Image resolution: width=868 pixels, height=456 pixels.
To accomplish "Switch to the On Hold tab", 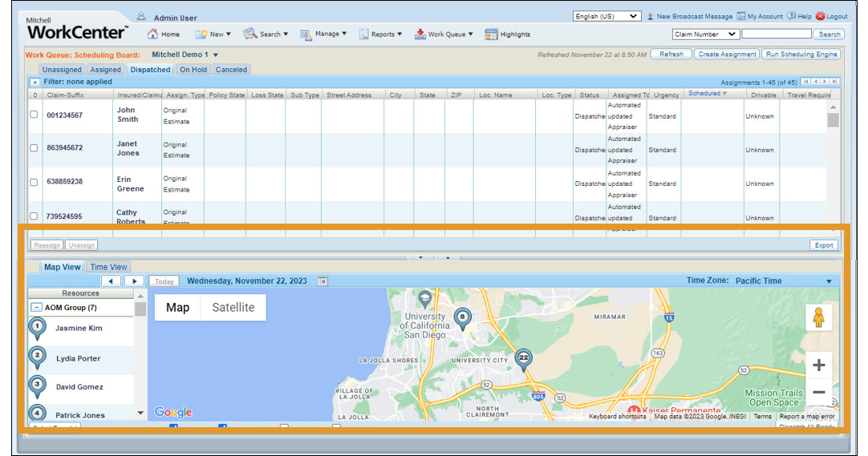I will [193, 70].
